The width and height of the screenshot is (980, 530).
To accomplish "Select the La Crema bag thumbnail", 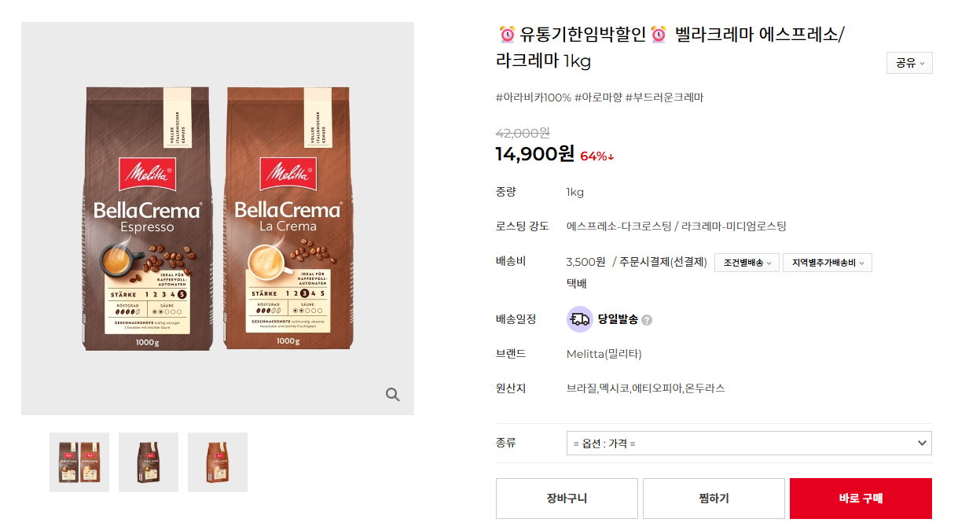I will pyautogui.click(x=218, y=462).
